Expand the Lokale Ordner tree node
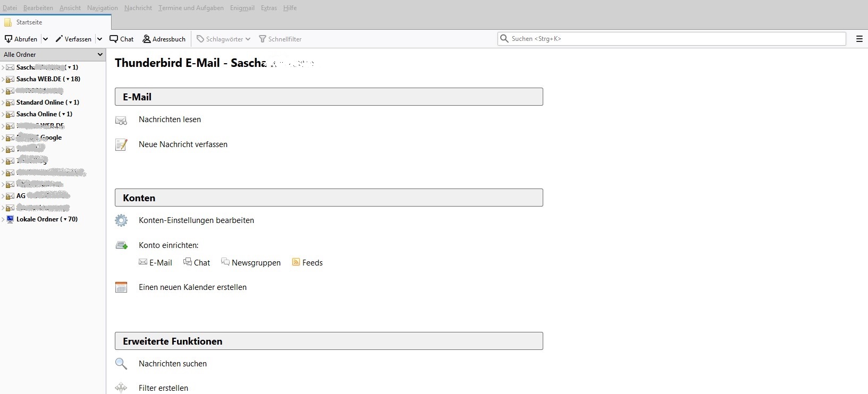This screenshot has height=394, width=868. (x=3, y=219)
